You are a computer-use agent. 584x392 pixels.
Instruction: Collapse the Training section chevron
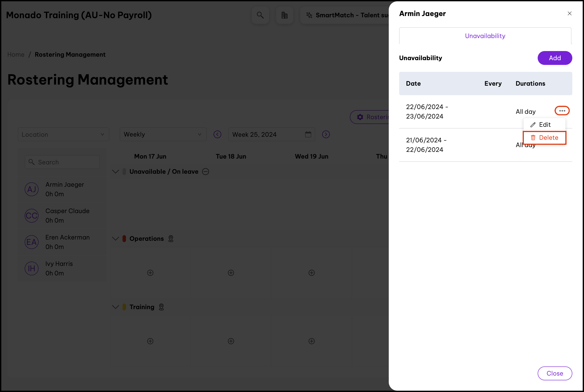(x=115, y=307)
